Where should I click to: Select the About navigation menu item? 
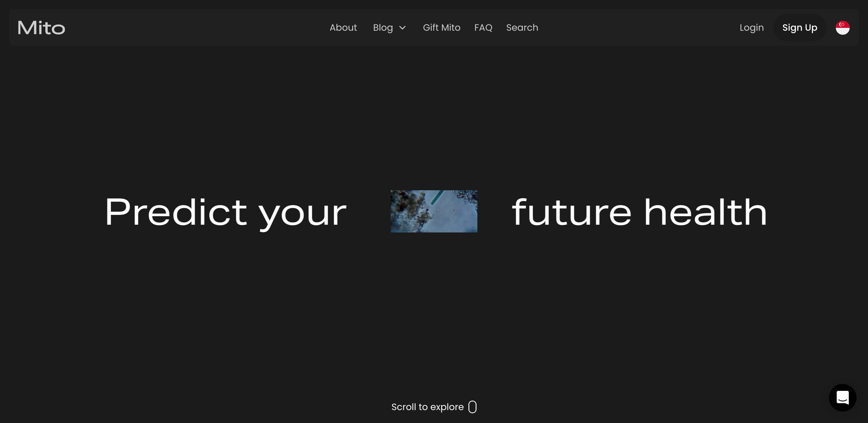click(342, 28)
